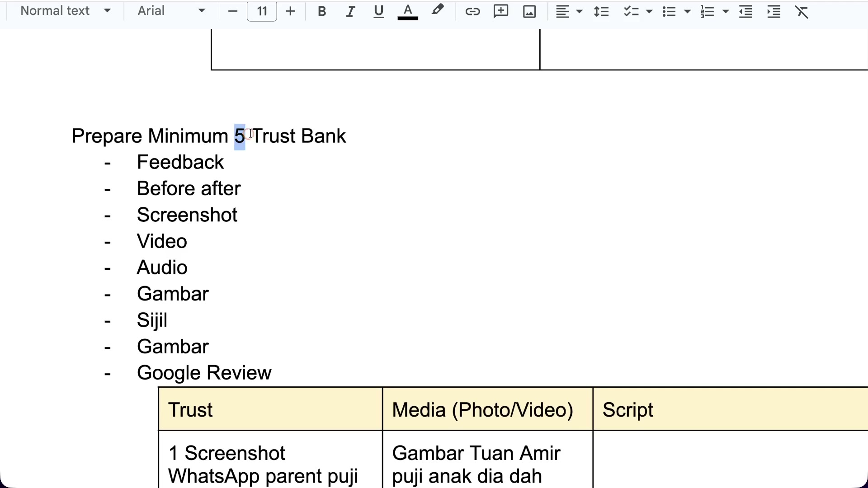
Task: Open the Normal text style dropdown
Action: click(66, 11)
